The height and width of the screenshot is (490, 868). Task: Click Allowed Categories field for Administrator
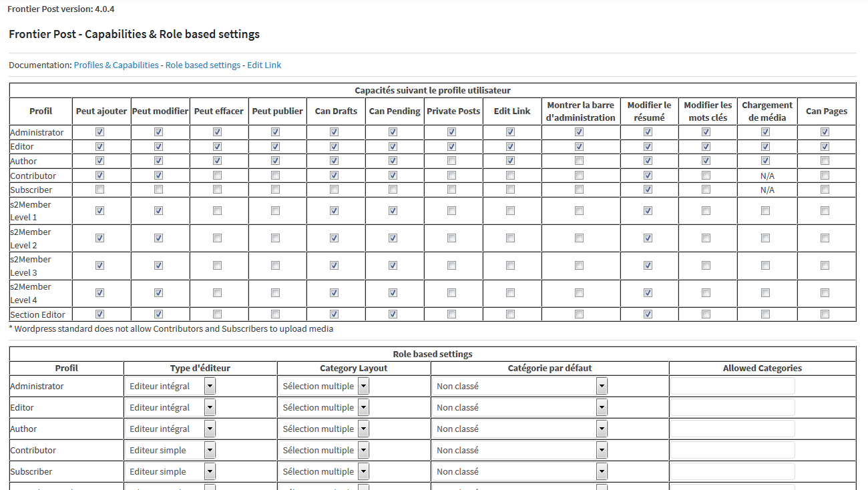(x=733, y=386)
